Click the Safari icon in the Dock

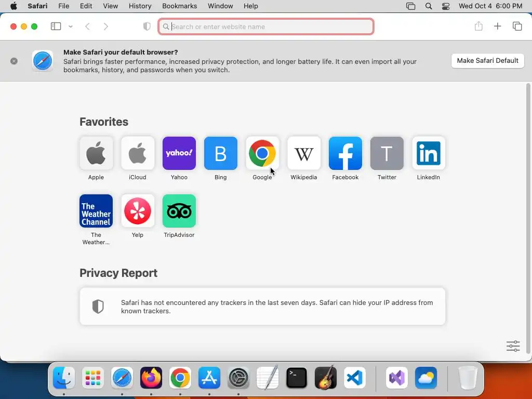tap(122, 378)
